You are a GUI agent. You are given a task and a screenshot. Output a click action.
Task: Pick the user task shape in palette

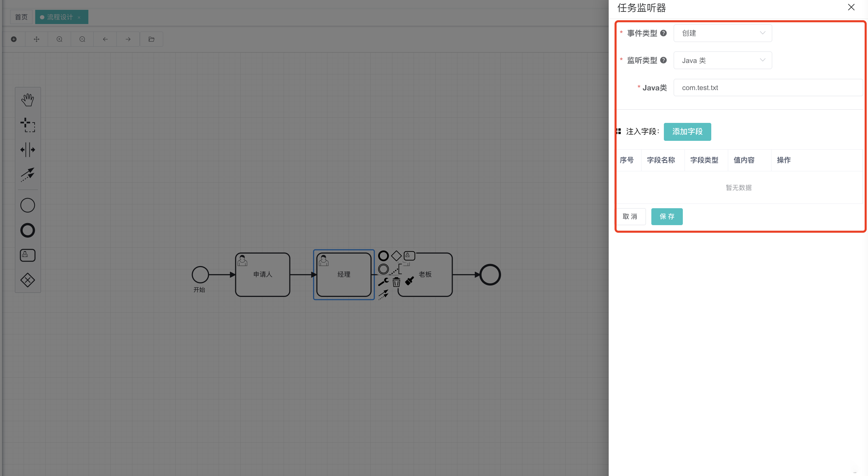point(28,255)
